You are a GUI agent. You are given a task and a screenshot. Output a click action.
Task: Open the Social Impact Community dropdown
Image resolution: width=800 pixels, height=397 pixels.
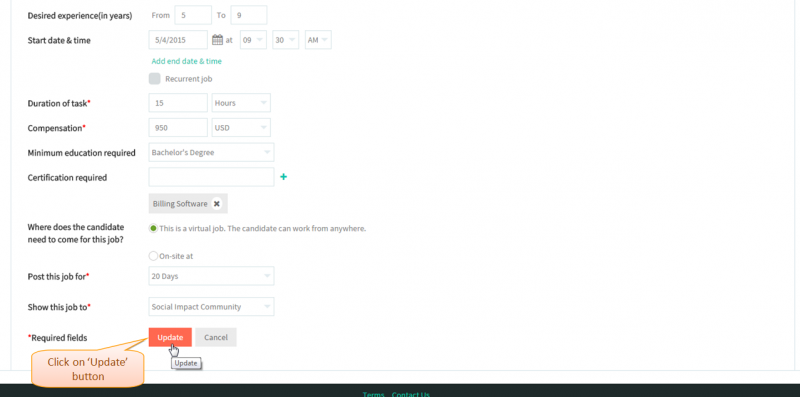coord(211,307)
